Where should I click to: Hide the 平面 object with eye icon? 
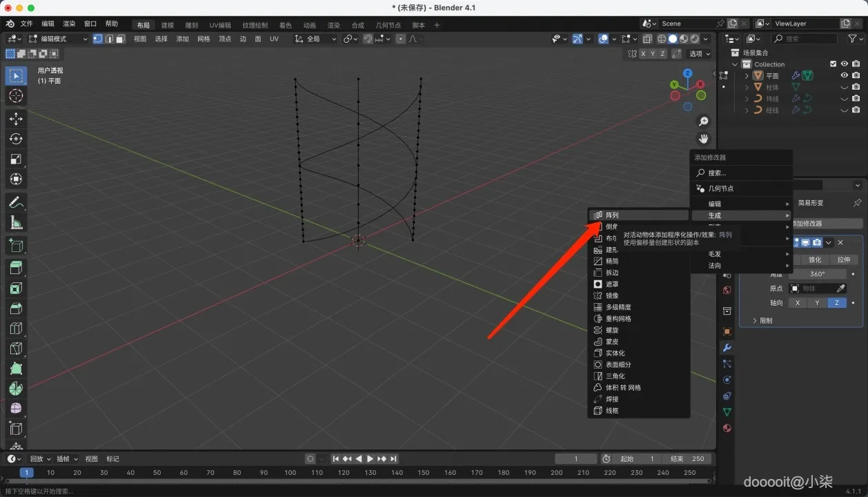click(x=844, y=76)
